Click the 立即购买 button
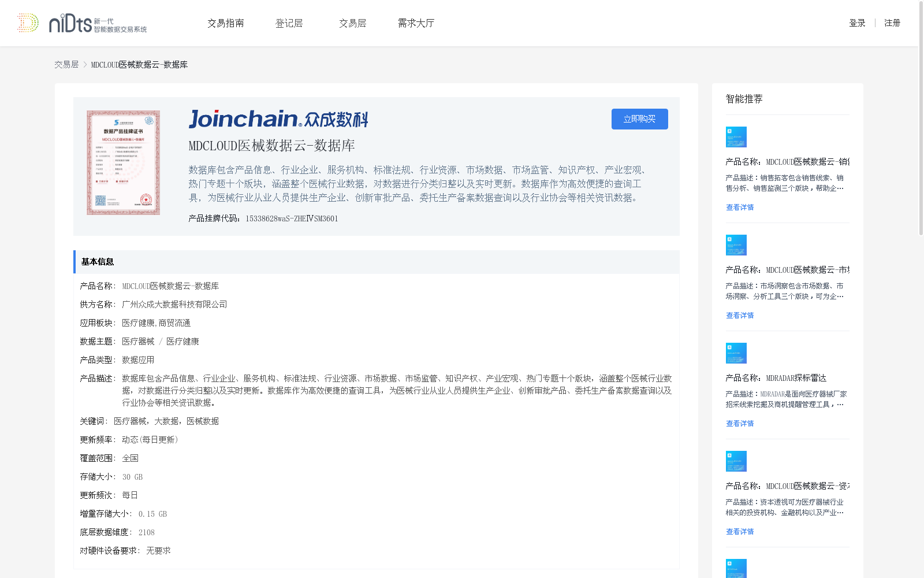Viewport: 924px width, 578px height. coord(640,119)
